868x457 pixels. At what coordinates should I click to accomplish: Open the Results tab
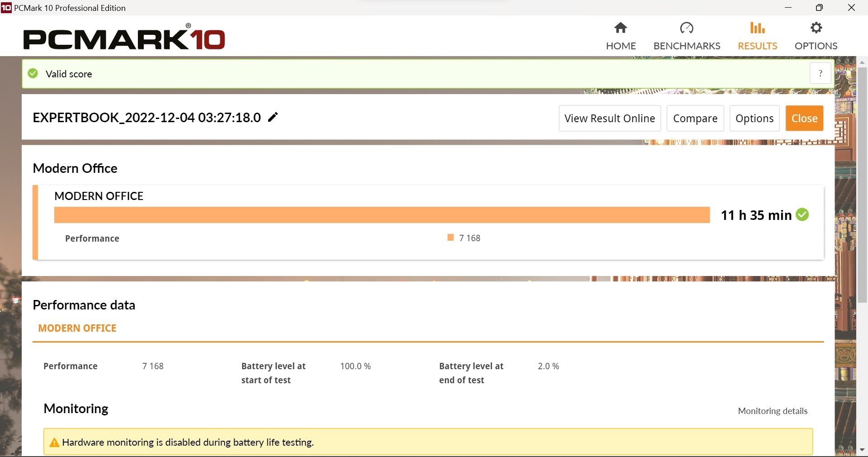point(757,36)
